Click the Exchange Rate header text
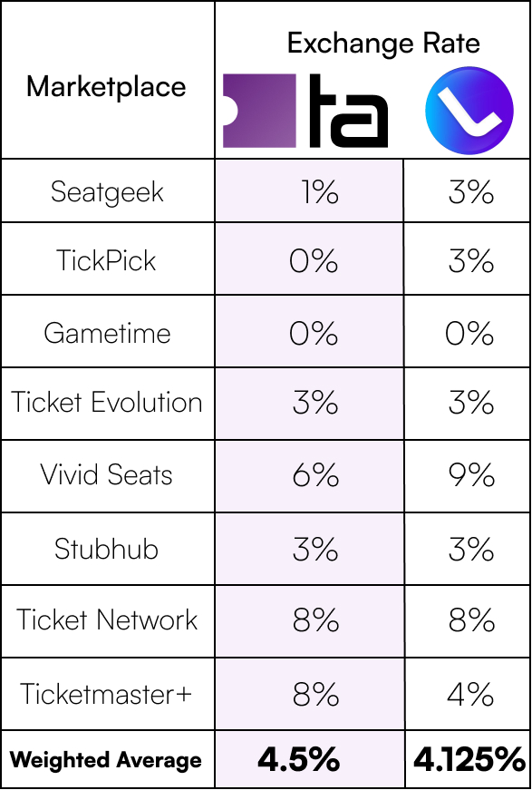Image resolution: width=532 pixels, height=790 pixels. point(383,44)
